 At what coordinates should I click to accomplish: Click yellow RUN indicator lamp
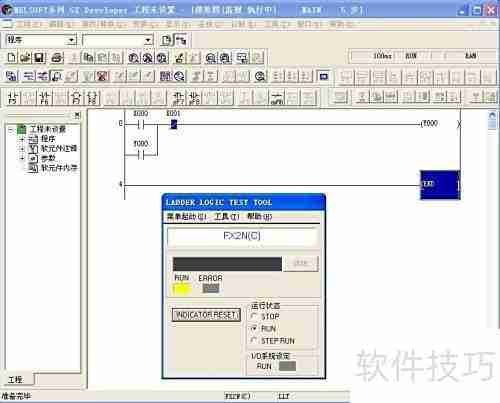point(182,289)
